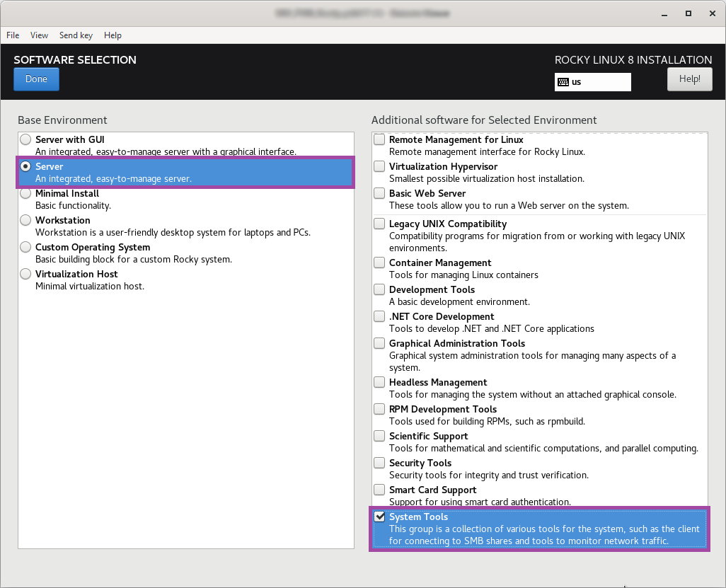
Task: Click the 'Custom Operating System' label
Action: (93, 247)
